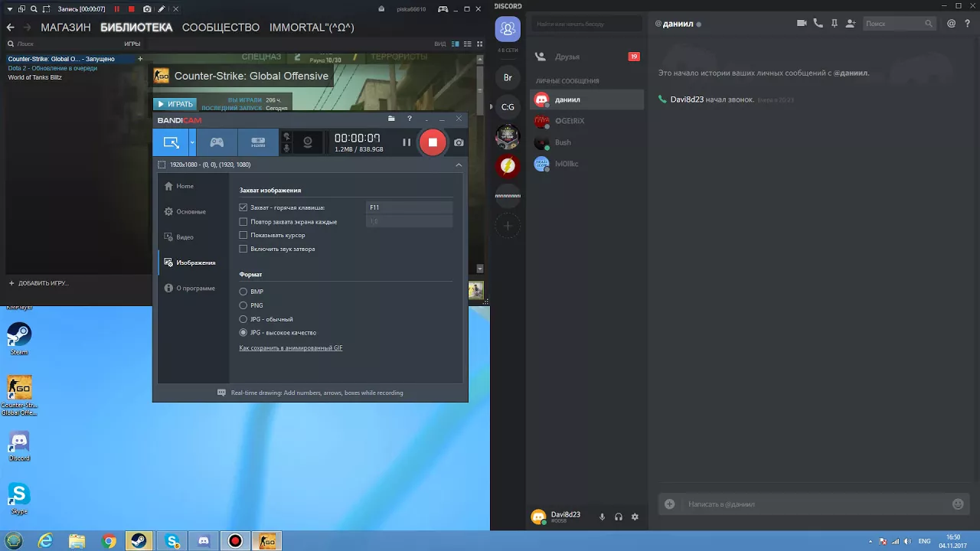The width and height of the screenshot is (980, 551).
Task: Mute microphone in Discord user panel
Action: click(x=602, y=517)
